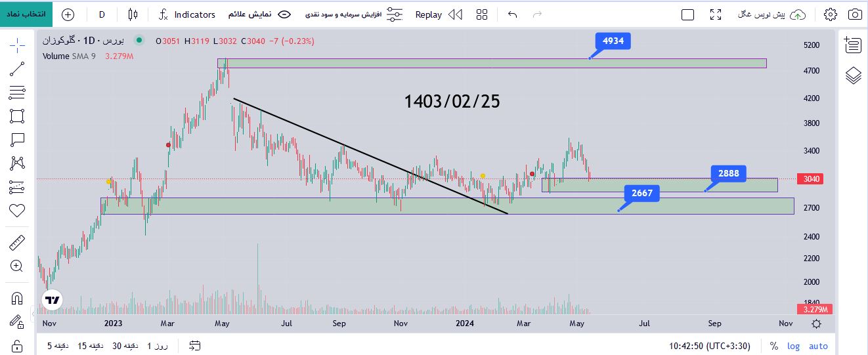Select the geometric shapes rectangle tool
868x355 pixels.
tap(17, 116)
